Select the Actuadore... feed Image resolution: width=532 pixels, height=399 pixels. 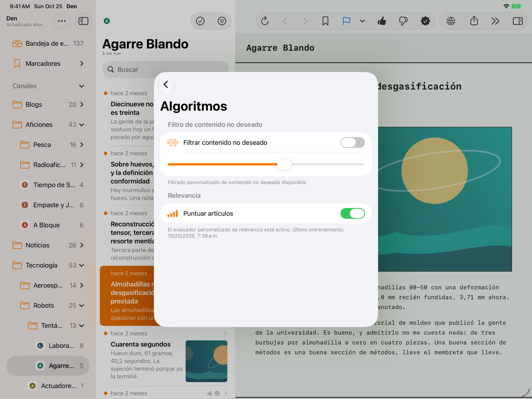pos(48,386)
